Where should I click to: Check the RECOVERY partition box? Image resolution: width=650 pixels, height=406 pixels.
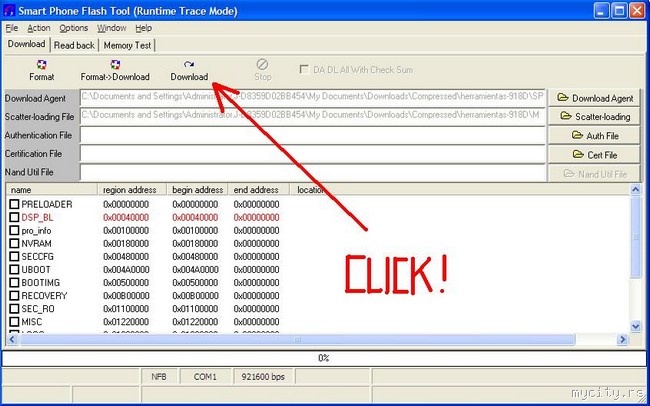point(15,296)
